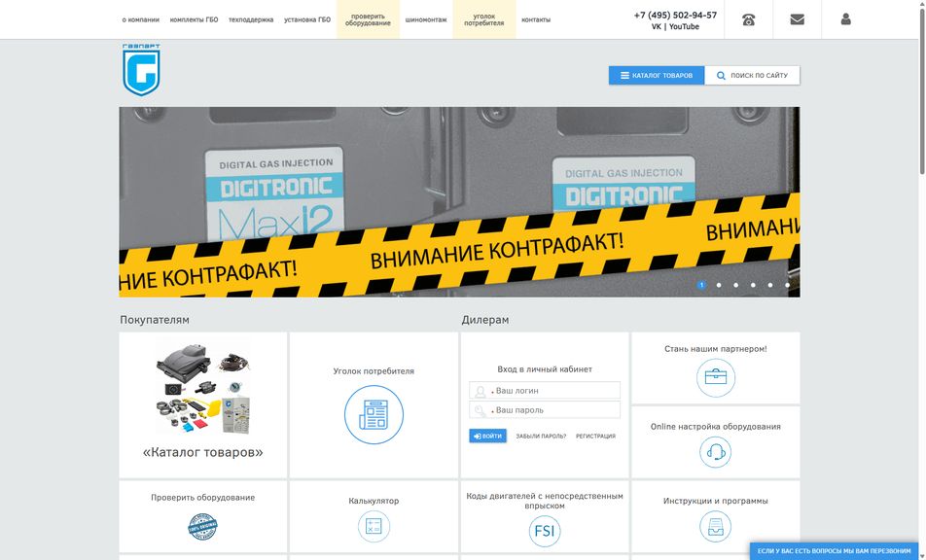Click the Ваш логин input field
This screenshot has height=560, width=926.
point(545,390)
